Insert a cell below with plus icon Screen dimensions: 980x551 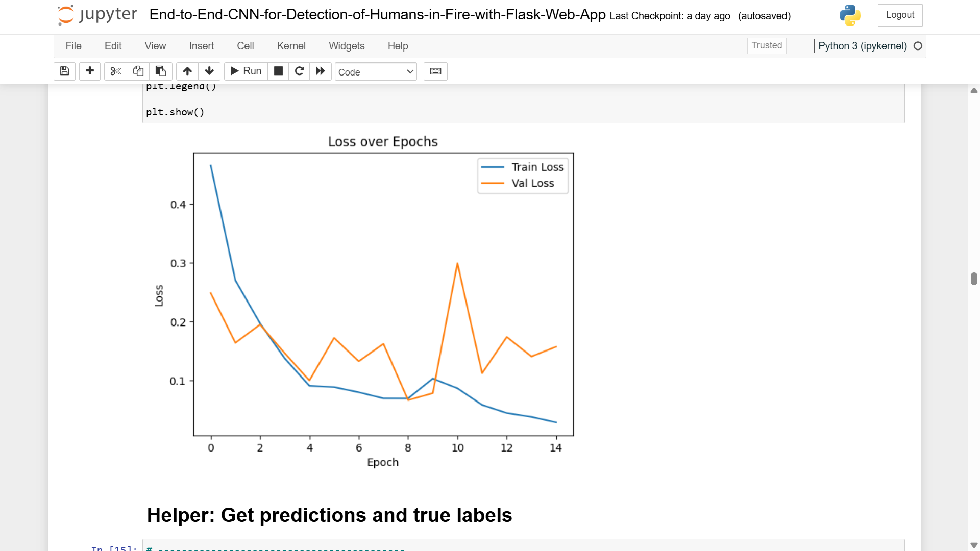[x=90, y=71]
